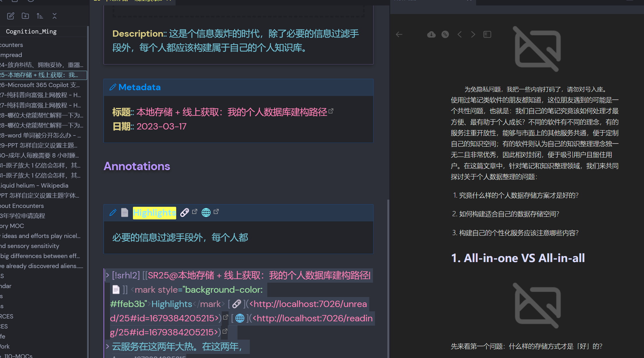The width and height of the screenshot is (644, 358).
Task: Click the pencil icon in Highlights callout
Action: [x=113, y=213]
